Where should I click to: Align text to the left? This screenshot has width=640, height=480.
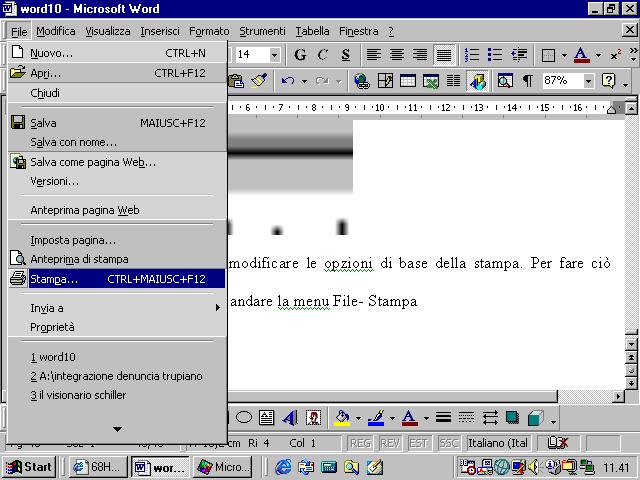[x=373, y=55]
